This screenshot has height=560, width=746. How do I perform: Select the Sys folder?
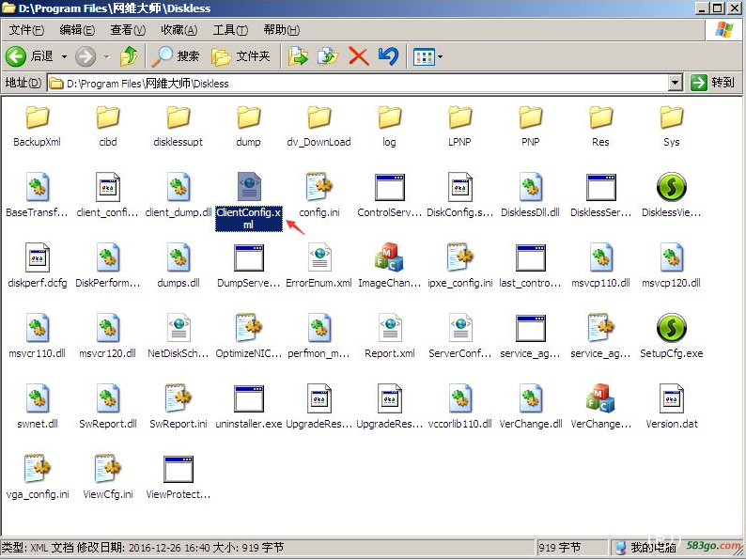point(671,127)
